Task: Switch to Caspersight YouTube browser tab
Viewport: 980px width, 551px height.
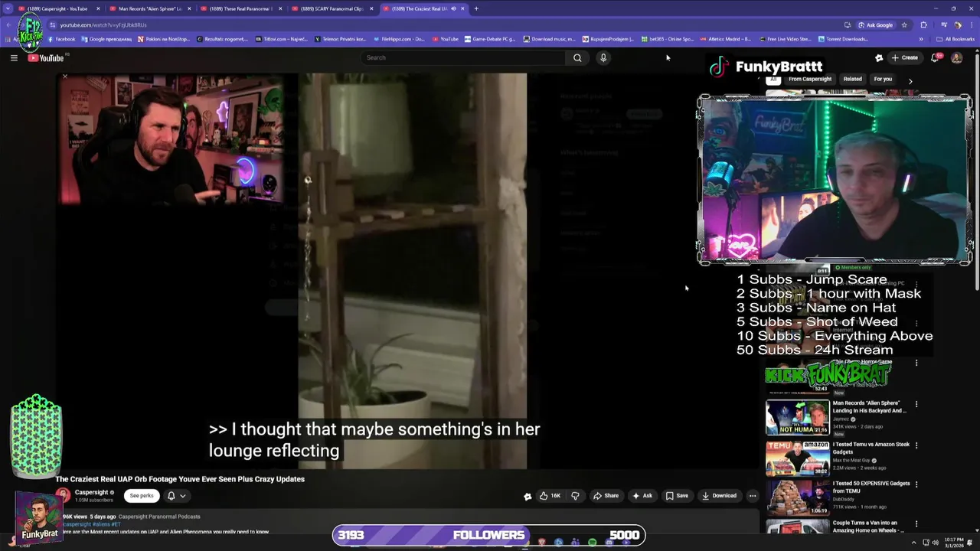Action: (58, 8)
